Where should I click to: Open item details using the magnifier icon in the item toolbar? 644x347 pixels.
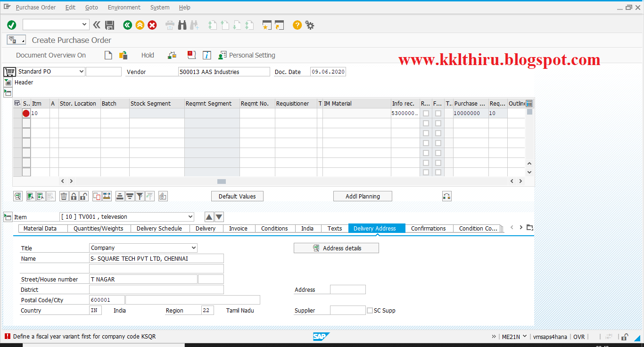(18, 196)
